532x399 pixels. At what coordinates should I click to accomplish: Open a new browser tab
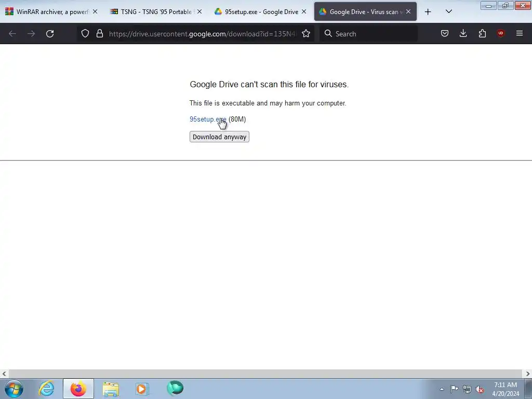(x=428, y=12)
